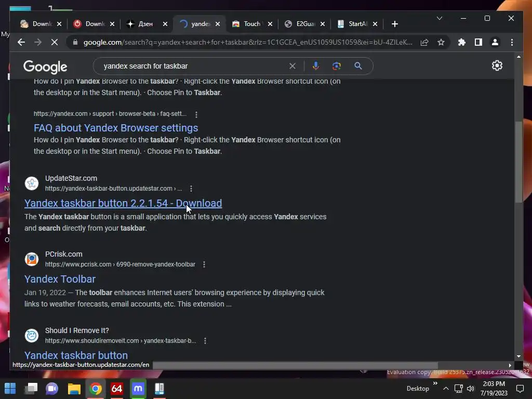Open the notification center icon
Viewport: 532px width, 399px height.
(520, 389)
